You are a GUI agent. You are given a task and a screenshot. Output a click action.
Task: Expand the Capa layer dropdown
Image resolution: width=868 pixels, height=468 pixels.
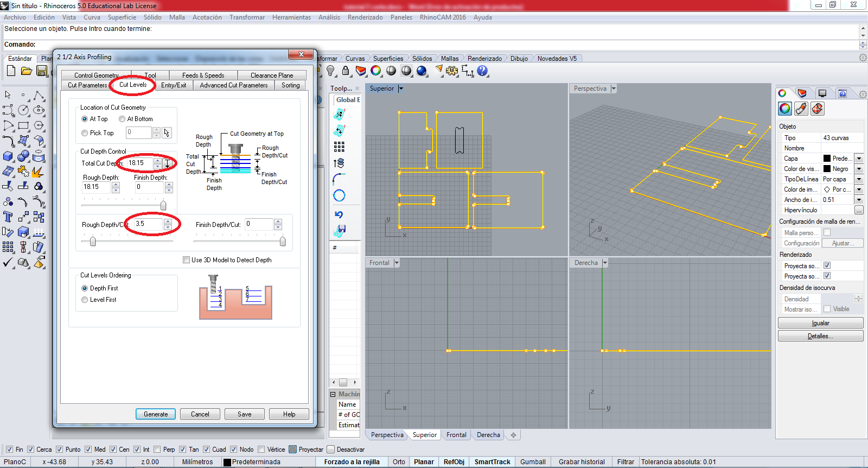859,159
